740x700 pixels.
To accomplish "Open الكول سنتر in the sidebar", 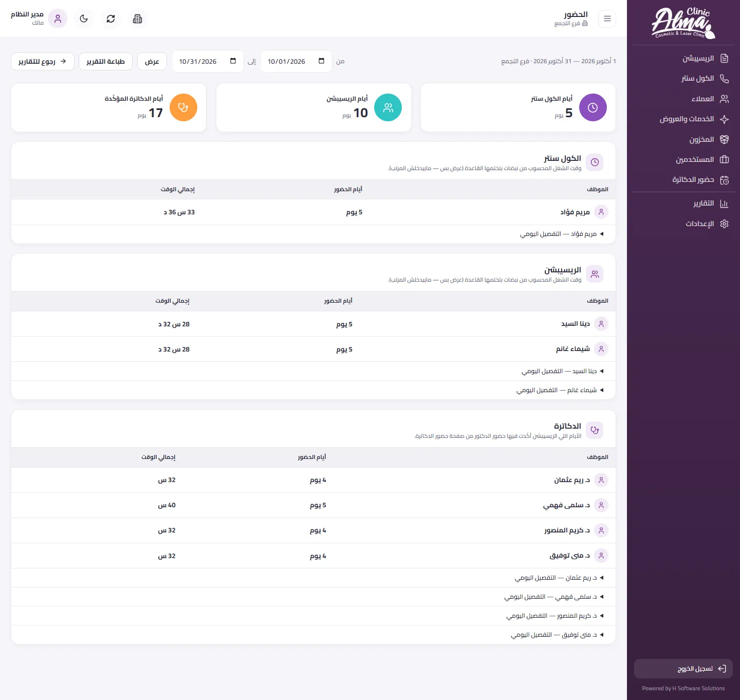I will click(x=683, y=79).
